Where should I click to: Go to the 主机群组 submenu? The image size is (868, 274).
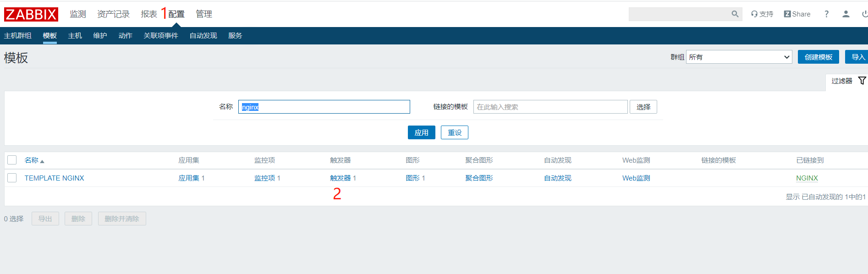tap(18, 36)
